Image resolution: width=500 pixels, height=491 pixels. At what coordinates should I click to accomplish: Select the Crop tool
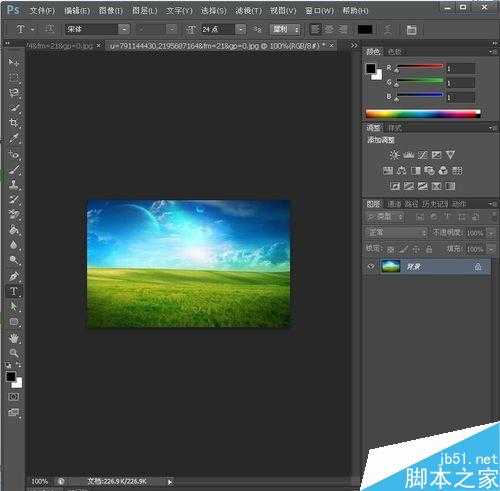[x=14, y=123]
